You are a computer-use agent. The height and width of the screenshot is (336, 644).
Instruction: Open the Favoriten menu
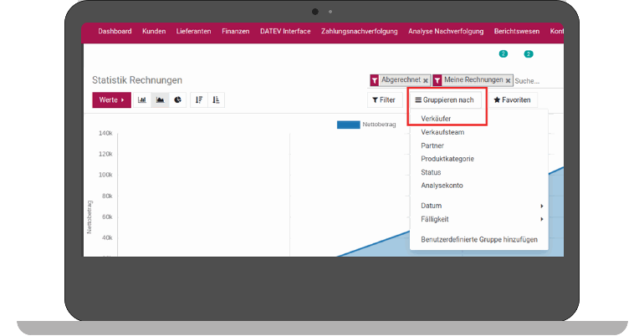pyautogui.click(x=511, y=100)
